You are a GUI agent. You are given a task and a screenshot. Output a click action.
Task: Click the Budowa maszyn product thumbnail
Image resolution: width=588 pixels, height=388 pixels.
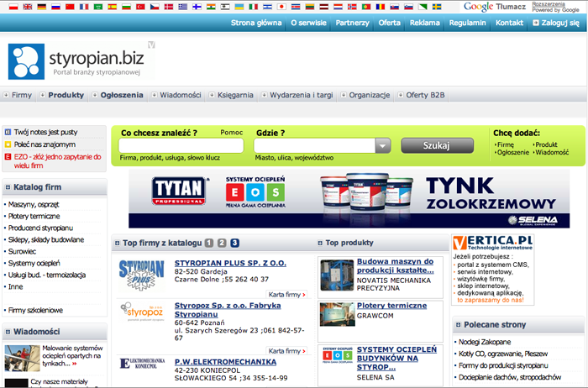(x=337, y=275)
